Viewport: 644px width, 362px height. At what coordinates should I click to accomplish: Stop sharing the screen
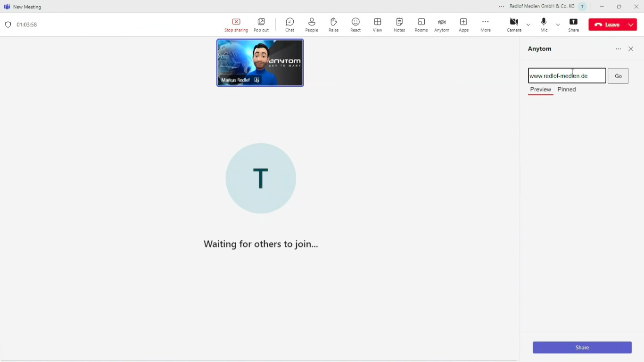pyautogui.click(x=236, y=25)
